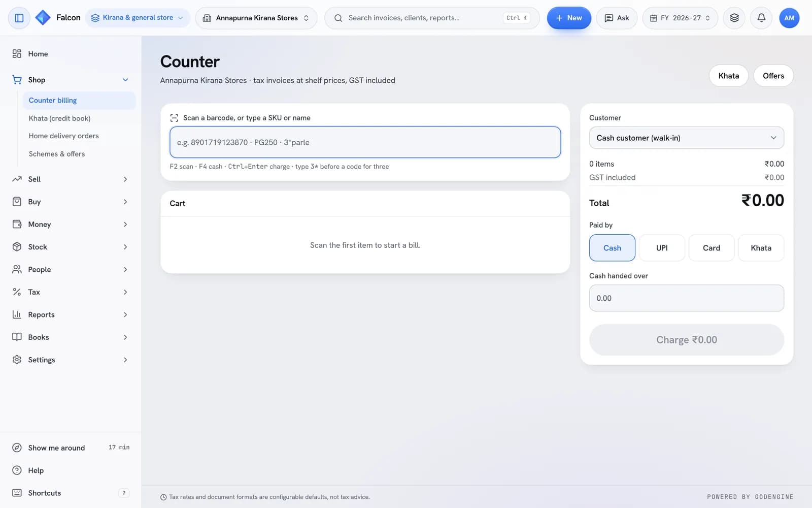The height and width of the screenshot is (508, 812).
Task: Click the Stock box icon
Action: coord(17,247)
